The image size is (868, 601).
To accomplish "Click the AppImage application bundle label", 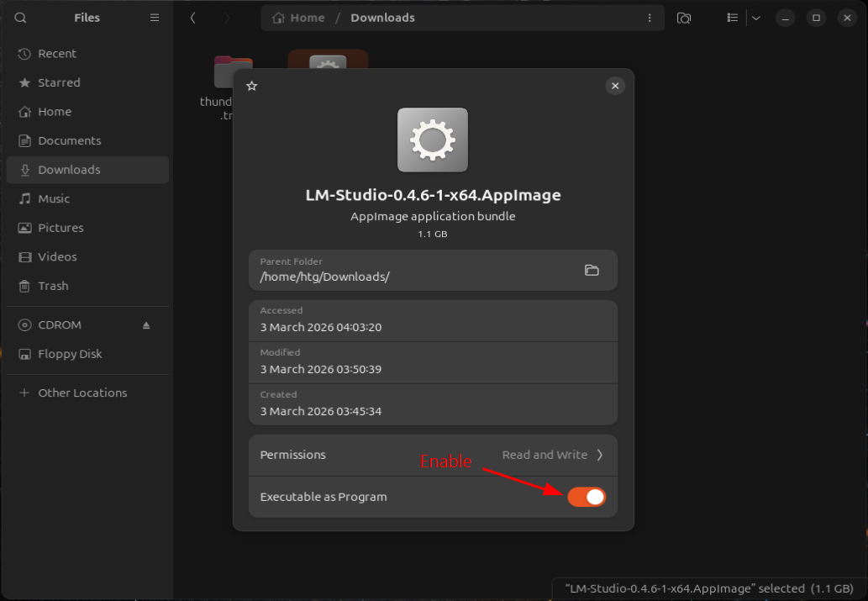I will 433,216.
